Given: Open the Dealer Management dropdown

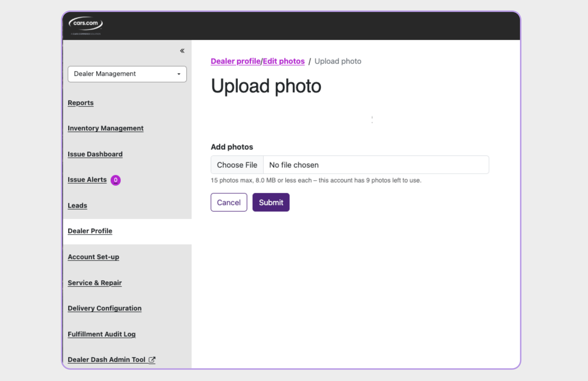Looking at the screenshot, I should 127,74.
